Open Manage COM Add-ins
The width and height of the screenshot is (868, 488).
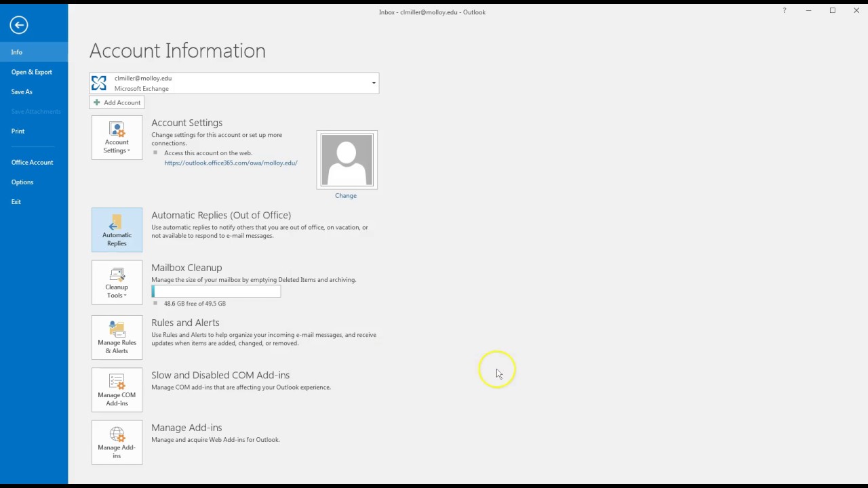117,390
